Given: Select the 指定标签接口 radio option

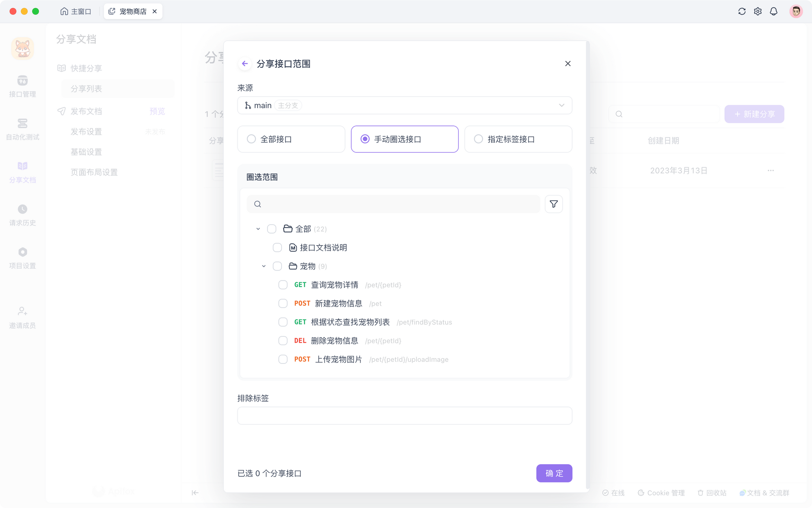Looking at the screenshot, I should click(x=518, y=139).
